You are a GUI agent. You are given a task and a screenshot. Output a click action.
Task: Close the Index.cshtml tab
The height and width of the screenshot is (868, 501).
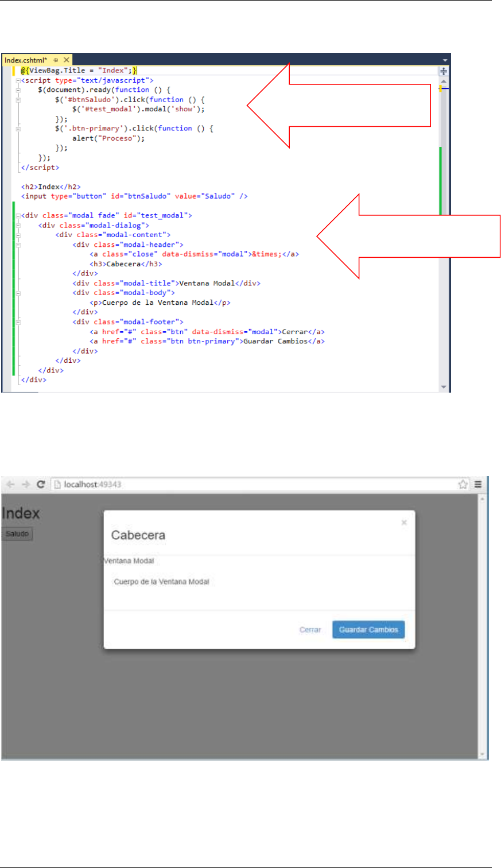[x=66, y=60]
